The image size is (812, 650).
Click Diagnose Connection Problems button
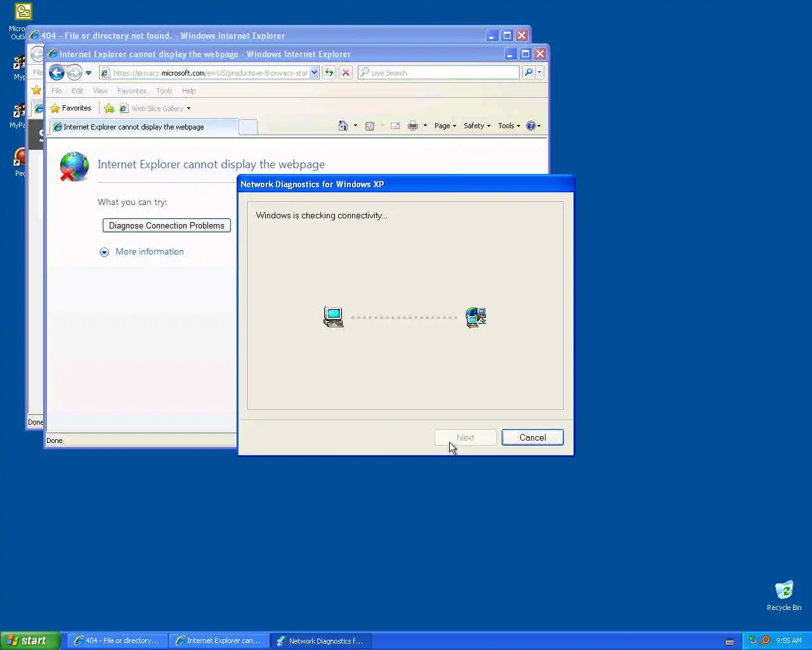pyautogui.click(x=167, y=225)
